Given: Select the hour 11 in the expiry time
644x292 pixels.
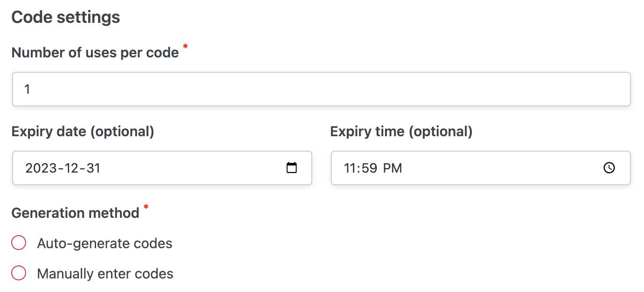Looking at the screenshot, I should [x=350, y=168].
